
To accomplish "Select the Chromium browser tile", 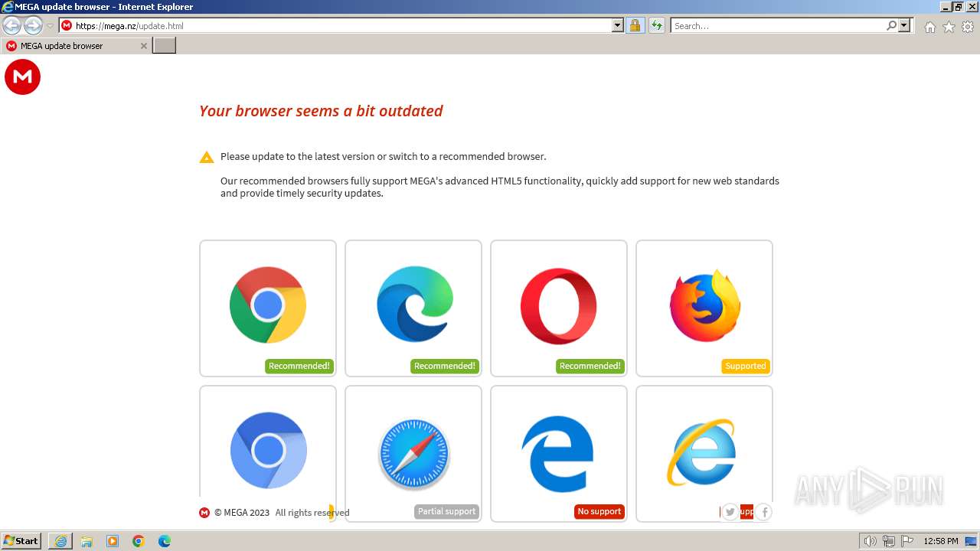I will (268, 454).
